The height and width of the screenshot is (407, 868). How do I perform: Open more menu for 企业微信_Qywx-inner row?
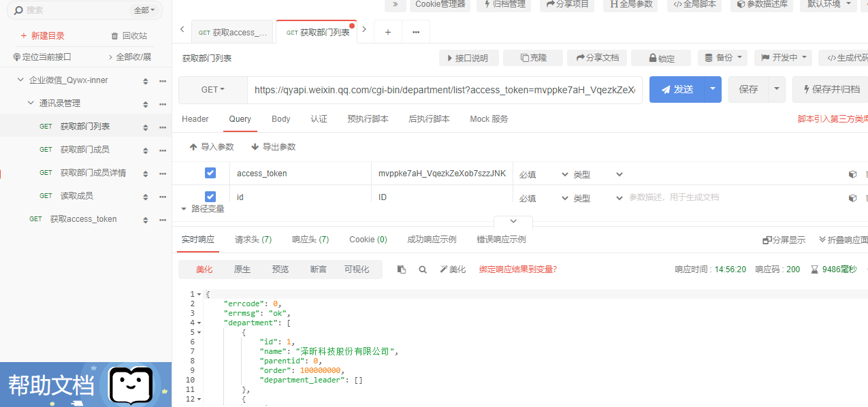point(163,81)
